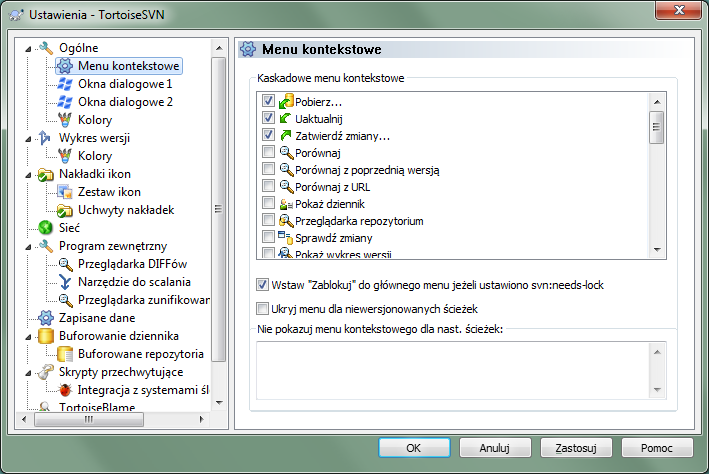Select Okna dialogowe 1 in the tree
The image size is (709, 474).
(x=125, y=84)
